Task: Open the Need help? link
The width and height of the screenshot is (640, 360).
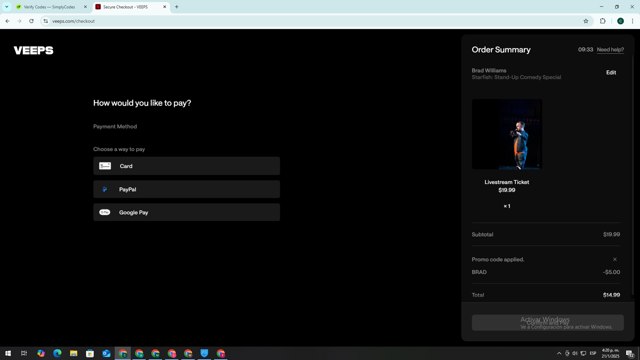Action: coord(610,49)
